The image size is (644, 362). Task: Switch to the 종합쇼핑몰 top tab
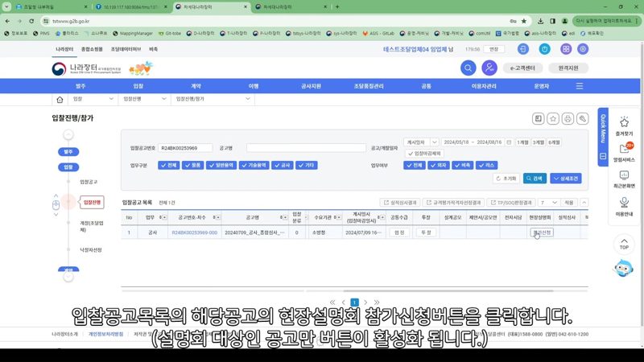pos(92,49)
